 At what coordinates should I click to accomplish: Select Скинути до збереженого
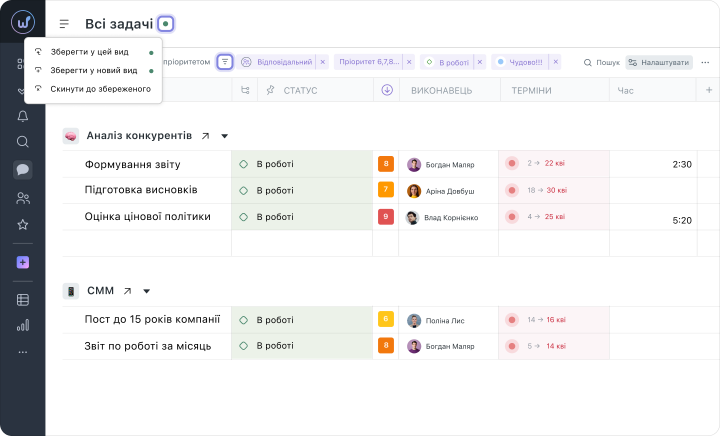[x=93, y=89]
